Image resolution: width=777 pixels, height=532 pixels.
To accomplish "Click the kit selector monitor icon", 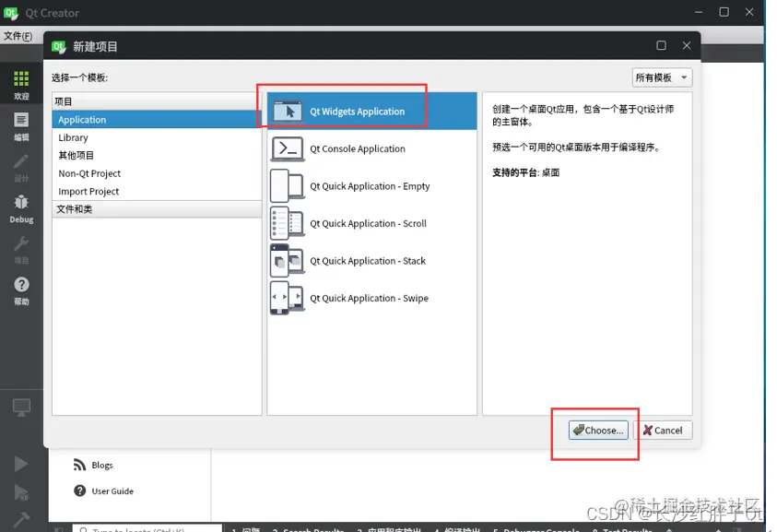I will click(x=21, y=408).
